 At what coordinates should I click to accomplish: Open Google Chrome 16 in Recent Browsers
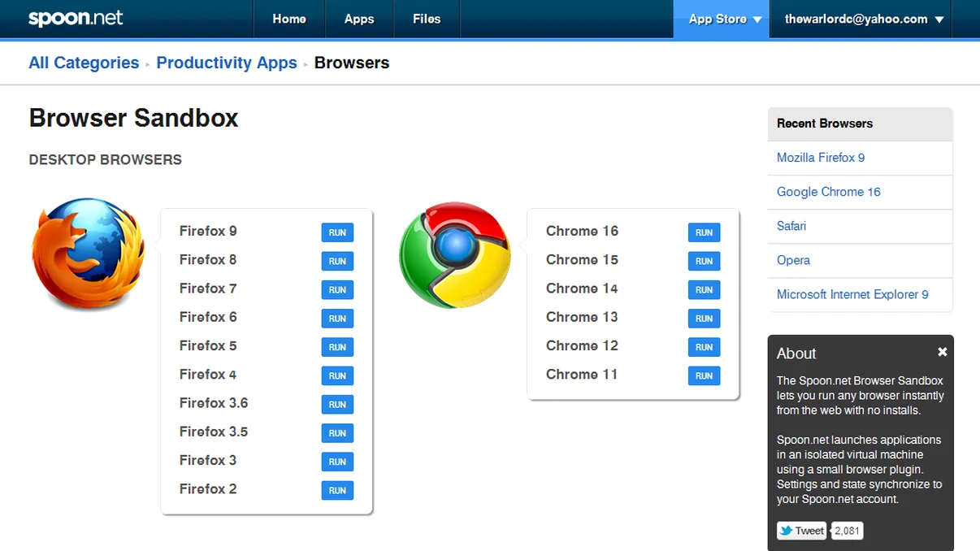(x=829, y=192)
